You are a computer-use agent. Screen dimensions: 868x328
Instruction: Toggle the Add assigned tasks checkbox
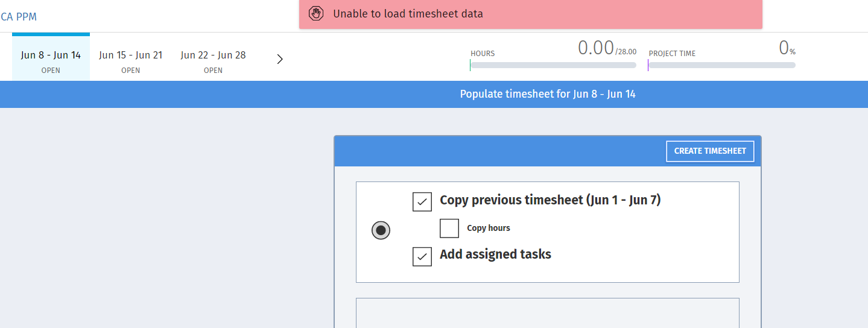click(422, 256)
